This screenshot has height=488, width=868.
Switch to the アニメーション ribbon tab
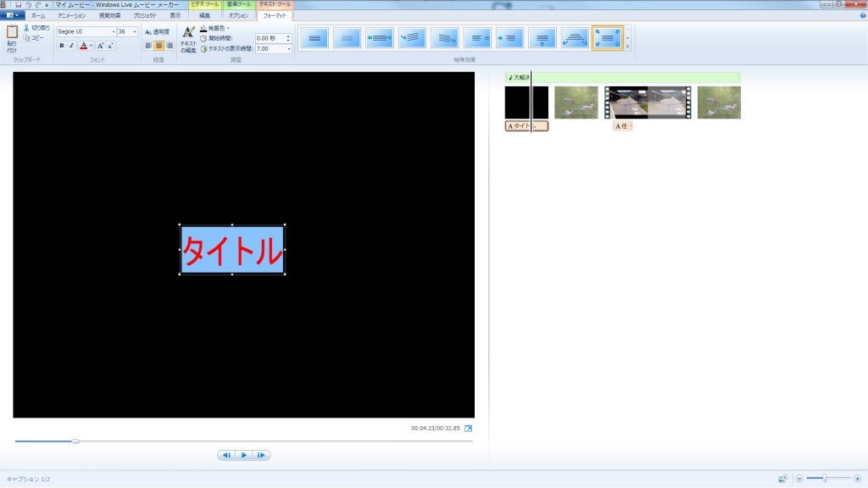(x=70, y=15)
